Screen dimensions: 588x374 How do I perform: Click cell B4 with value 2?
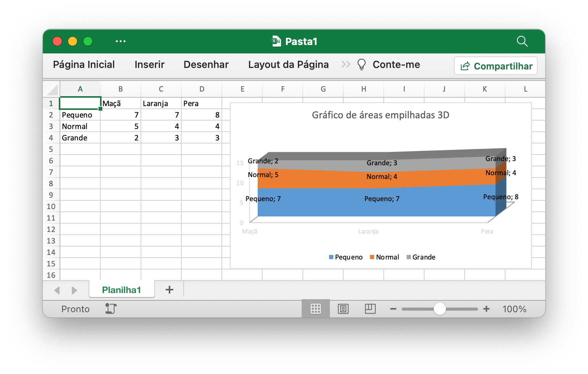coord(121,138)
